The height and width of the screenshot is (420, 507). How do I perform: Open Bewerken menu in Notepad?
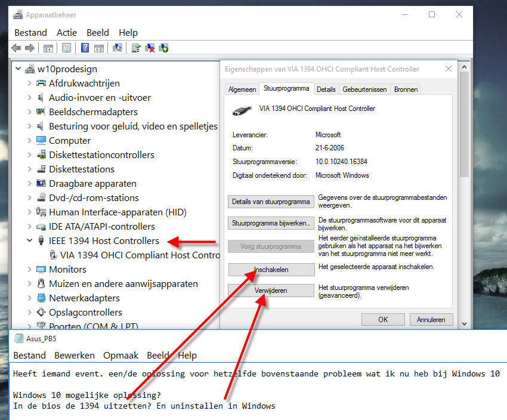75,356
